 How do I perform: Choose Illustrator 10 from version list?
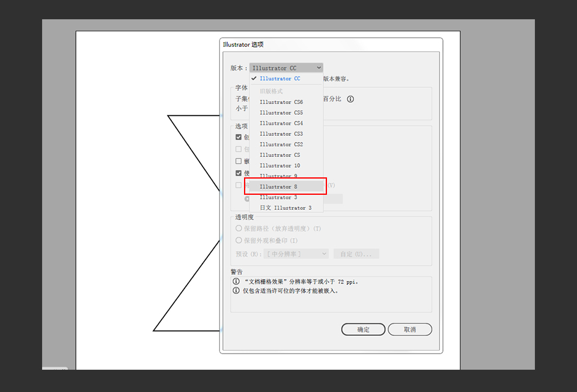pos(286,165)
